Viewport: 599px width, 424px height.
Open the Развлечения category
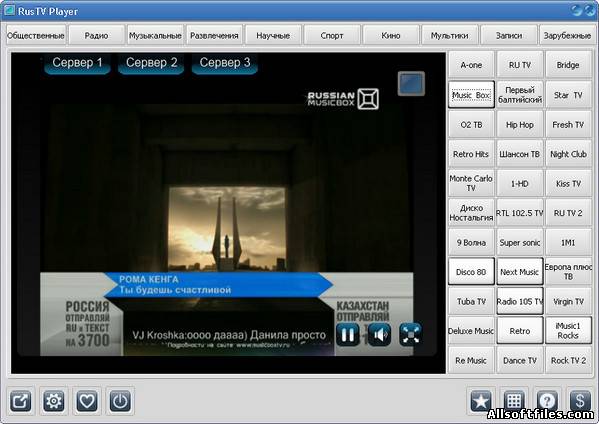click(214, 36)
